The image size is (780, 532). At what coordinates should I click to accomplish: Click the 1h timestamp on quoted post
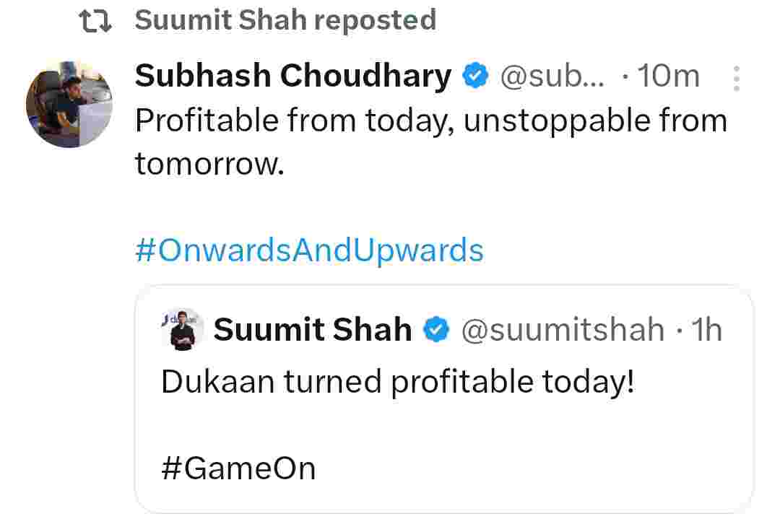[x=706, y=330]
